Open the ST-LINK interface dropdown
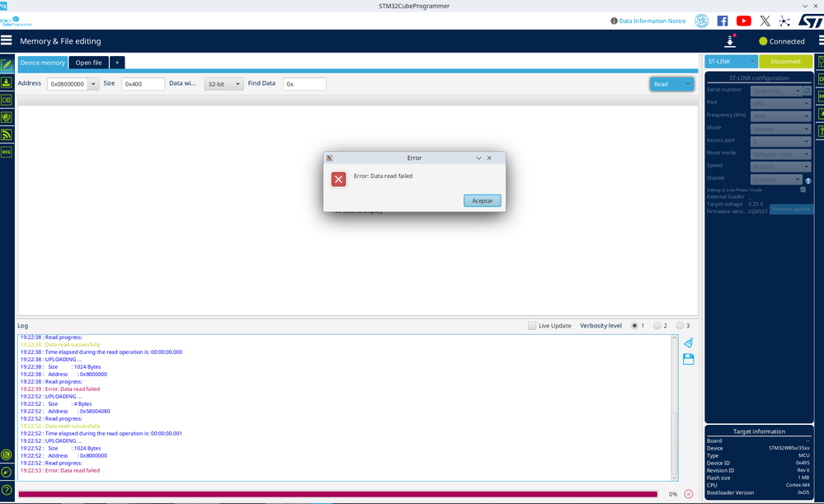The width and height of the screenshot is (824, 504). point(731,62)
